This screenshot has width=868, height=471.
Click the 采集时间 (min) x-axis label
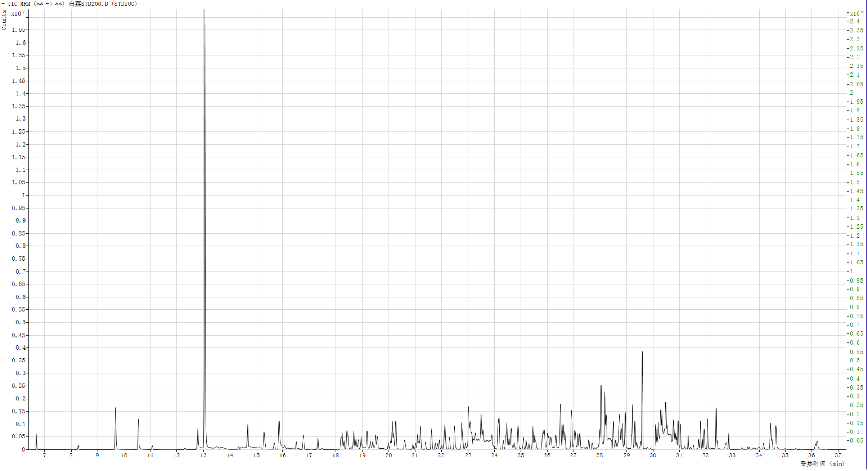click(822, 464)
